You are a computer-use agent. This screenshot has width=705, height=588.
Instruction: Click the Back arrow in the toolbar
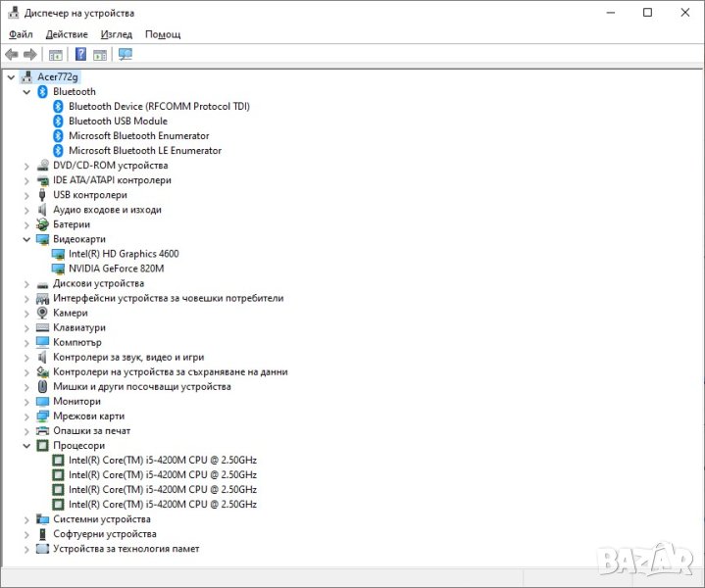12,54
